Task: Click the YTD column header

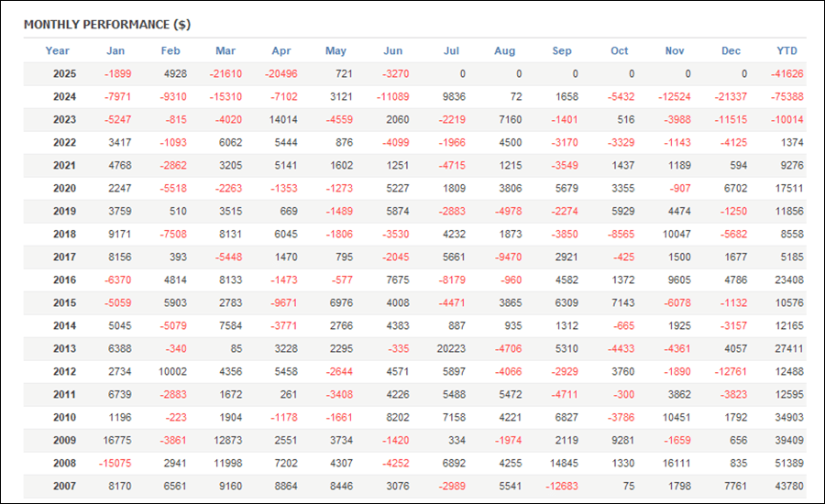Action: coord(786,51)
